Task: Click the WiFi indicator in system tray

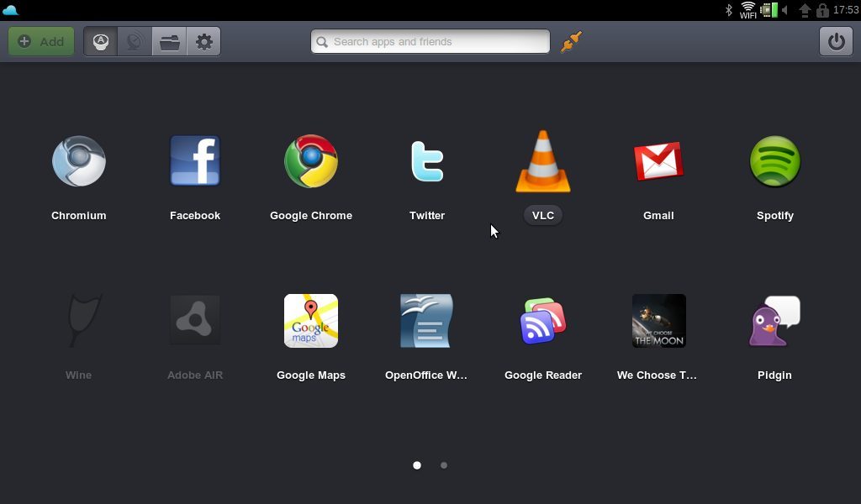Action: (747, 10)
